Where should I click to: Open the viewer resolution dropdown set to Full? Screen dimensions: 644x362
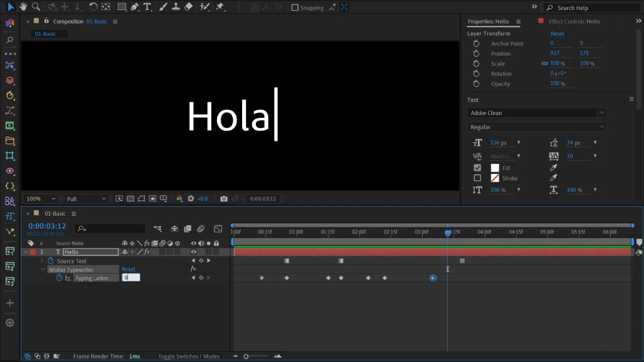click(86, 199)
